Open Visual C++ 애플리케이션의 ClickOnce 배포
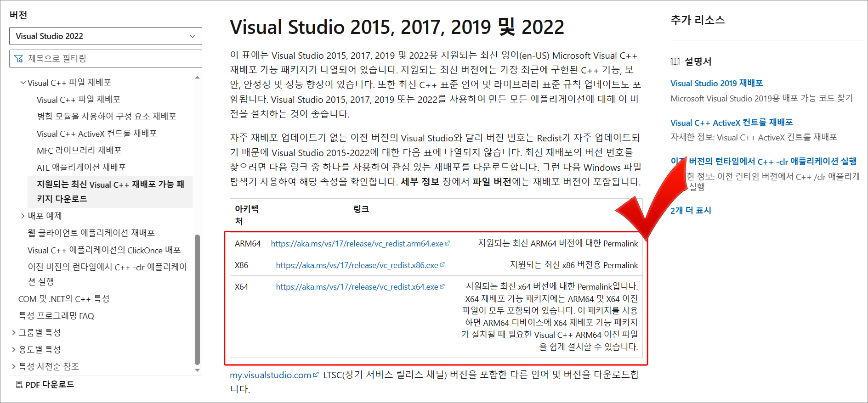This screenshot has height=403, width=868. click(x=104, y=250)
